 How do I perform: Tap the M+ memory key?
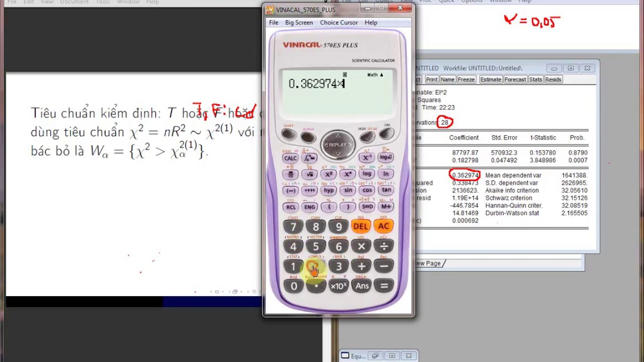pos(386,207)
